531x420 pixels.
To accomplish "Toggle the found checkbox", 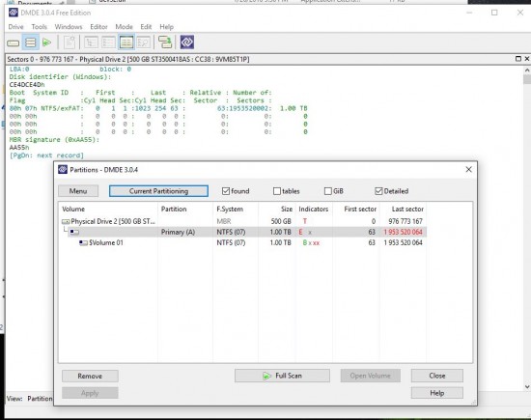I will click(226, 191).
